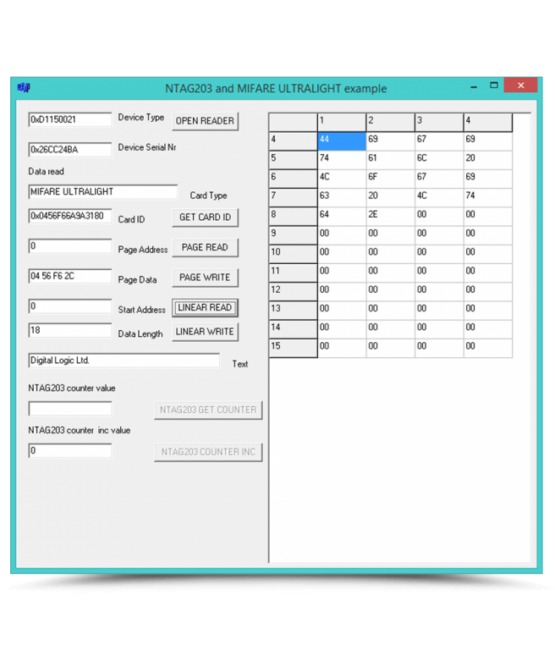Click the Page Data field
Image resolution: width=555 pixels, height=650 pixels.
click(x=70, y=276)
